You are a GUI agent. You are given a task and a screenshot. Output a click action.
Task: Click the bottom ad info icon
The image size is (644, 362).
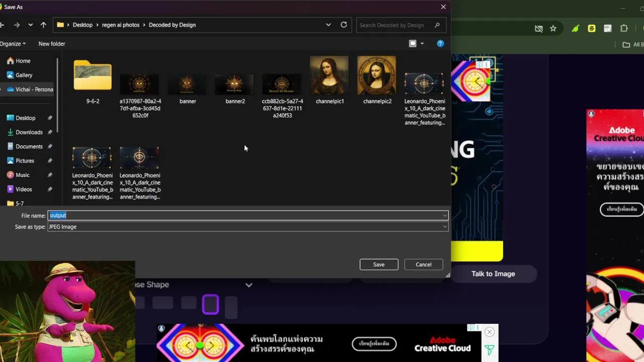click(x=470, y=328)
